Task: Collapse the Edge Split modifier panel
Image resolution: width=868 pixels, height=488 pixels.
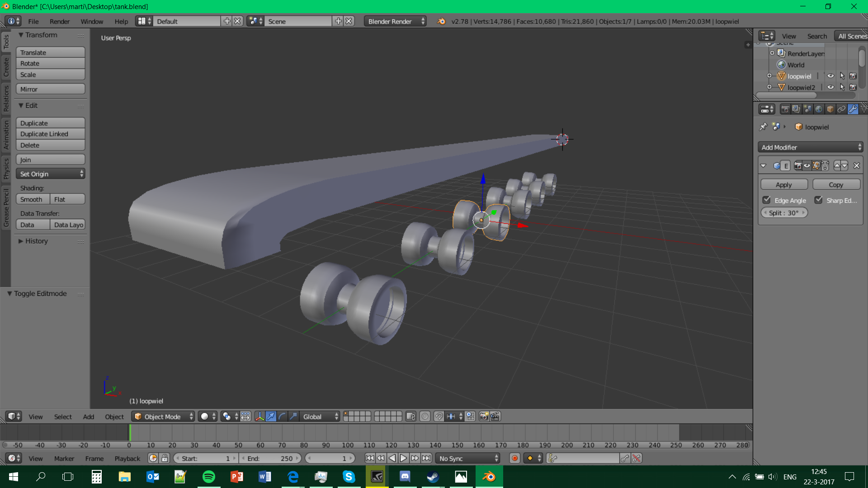Action: (764, 166)
